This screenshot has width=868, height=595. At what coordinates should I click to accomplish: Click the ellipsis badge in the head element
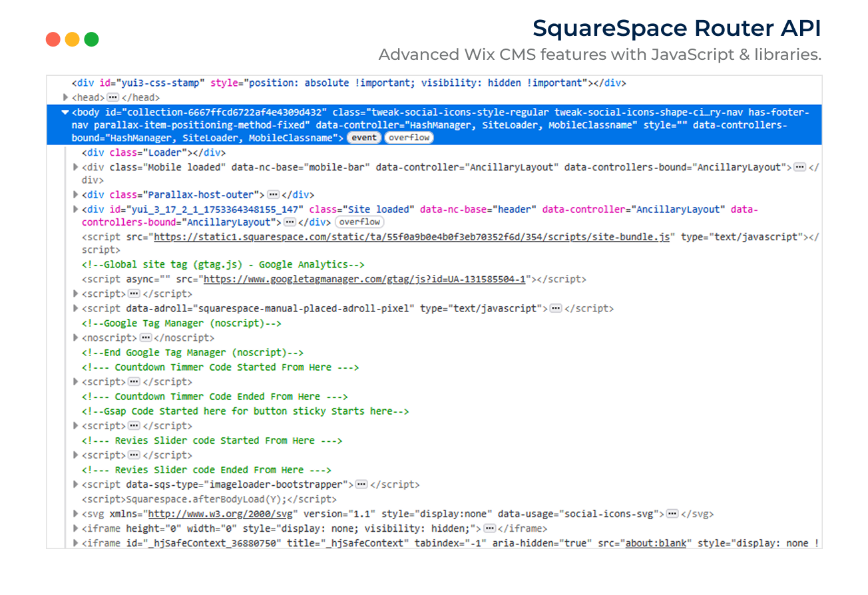coord(112,97)
